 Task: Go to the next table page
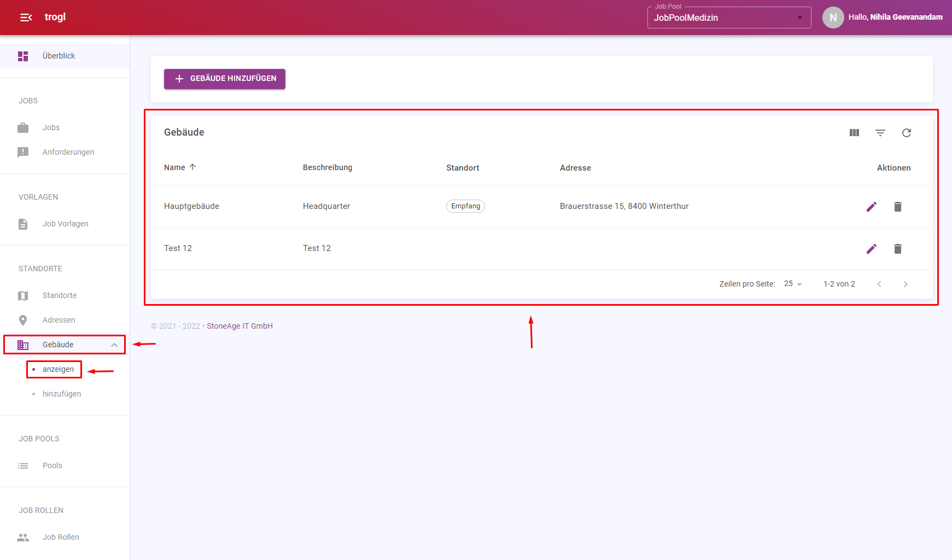(906, 284)
